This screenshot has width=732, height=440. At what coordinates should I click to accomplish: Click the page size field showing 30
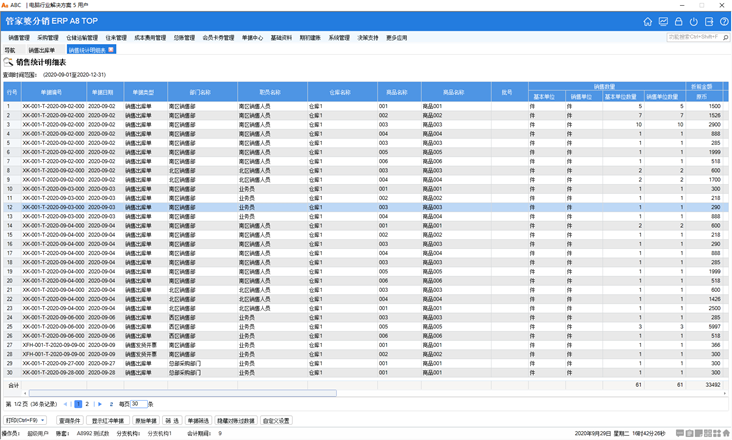139,404
